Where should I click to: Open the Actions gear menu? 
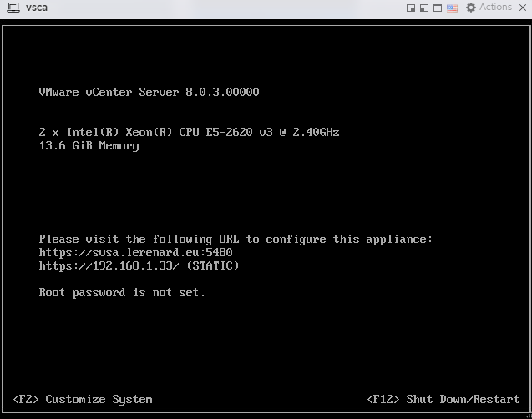tap(489, 8)
